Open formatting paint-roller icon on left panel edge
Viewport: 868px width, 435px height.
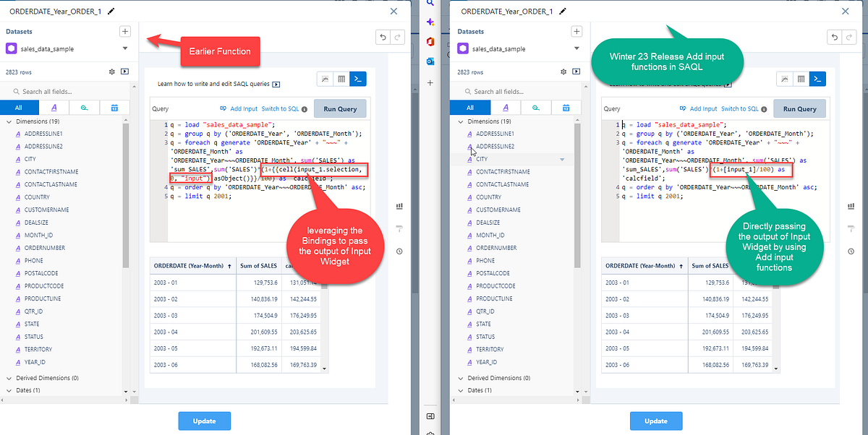point(399,228)
